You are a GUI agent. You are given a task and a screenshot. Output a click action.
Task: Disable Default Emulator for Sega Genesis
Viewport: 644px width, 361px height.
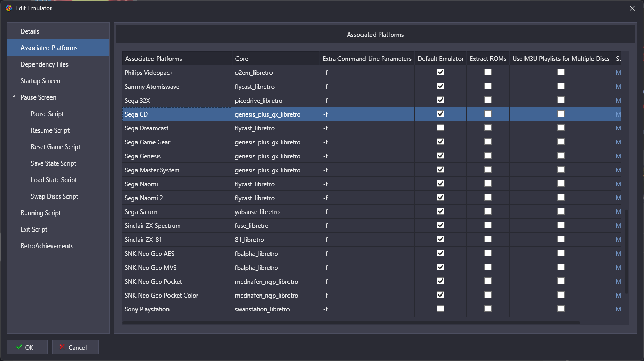pos(440,156)
